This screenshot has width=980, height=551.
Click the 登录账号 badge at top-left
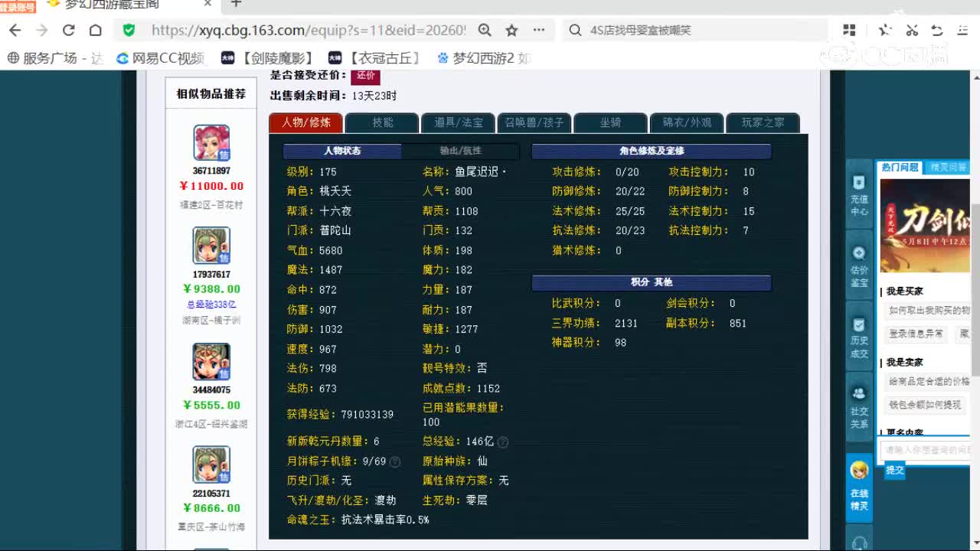(17, 7)
